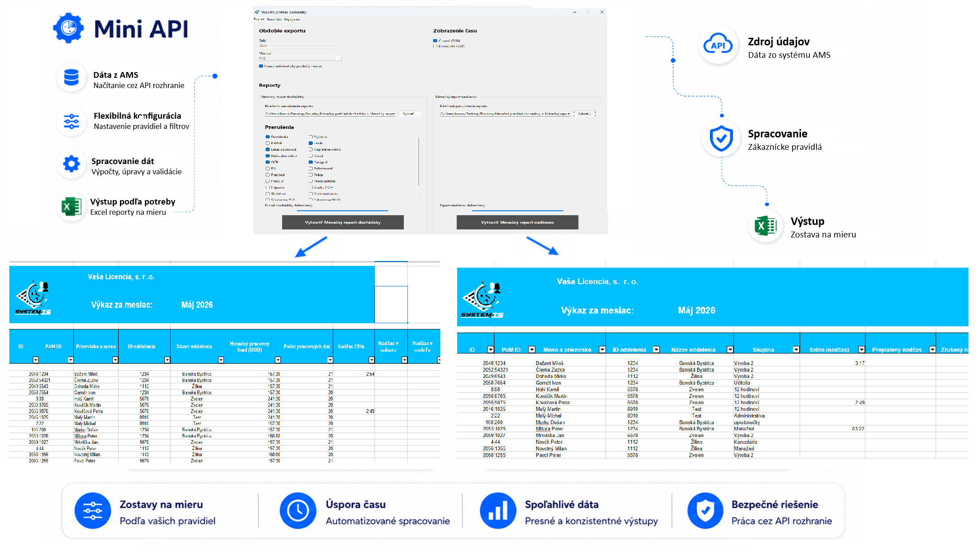Click the 63:22 saldo cell for Mišura Peter
This screenshot has width=980, height=558.
click(833, 429)
